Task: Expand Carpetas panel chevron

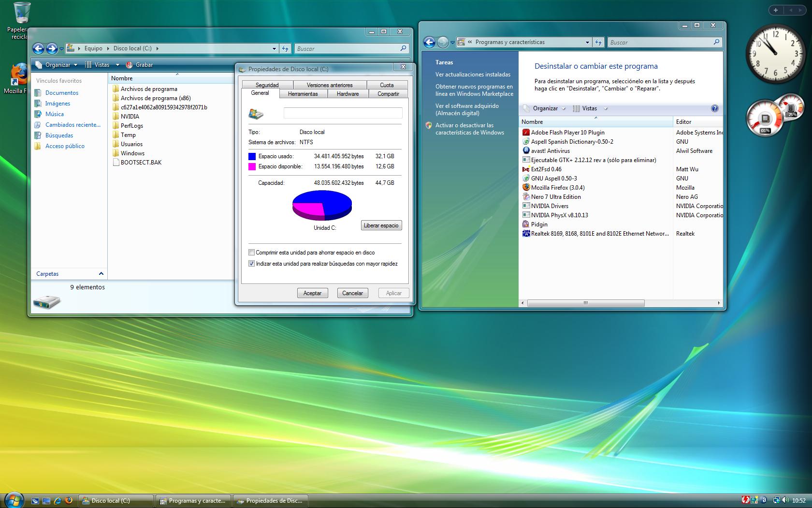Action: coord(101,274)
